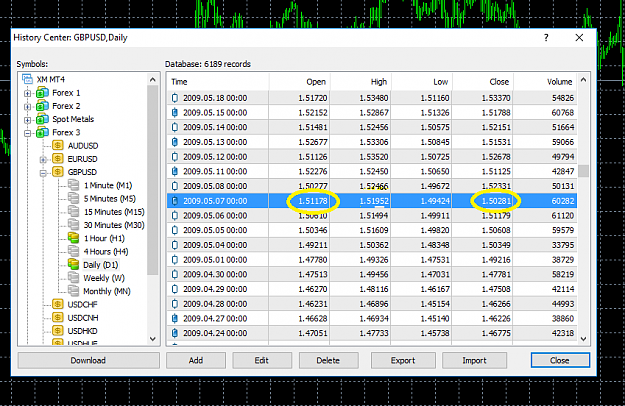625x406 pixels.
Task: Expand the EURUSD tree node
Action: [x=43, y=159]
